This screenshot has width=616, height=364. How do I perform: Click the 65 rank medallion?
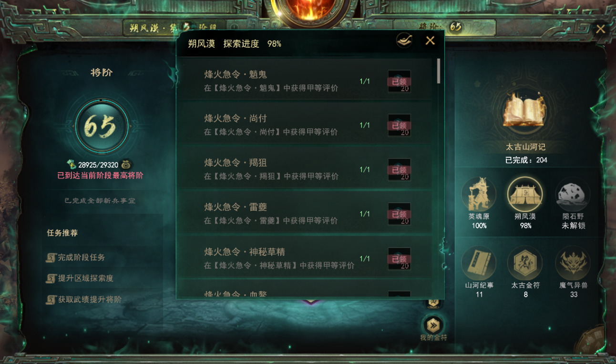[x=102, y=126]
